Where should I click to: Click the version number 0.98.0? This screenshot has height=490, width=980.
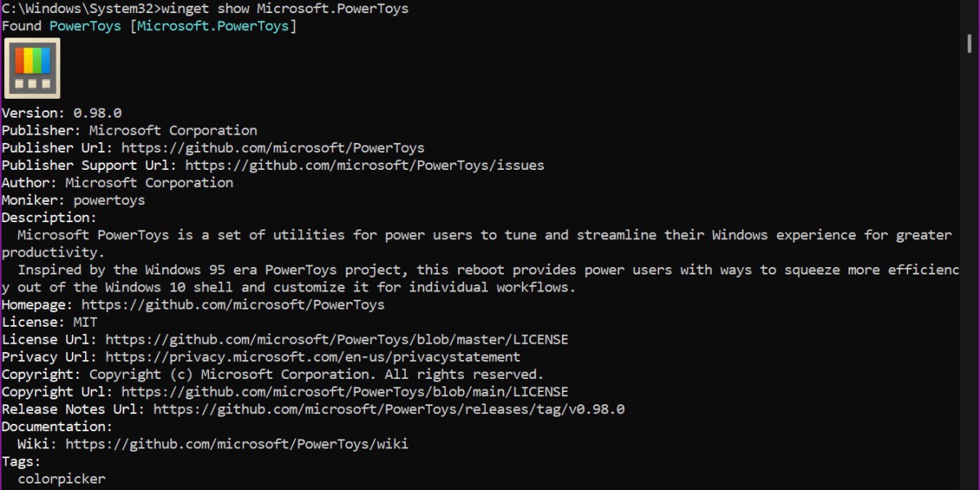[97, 113]
